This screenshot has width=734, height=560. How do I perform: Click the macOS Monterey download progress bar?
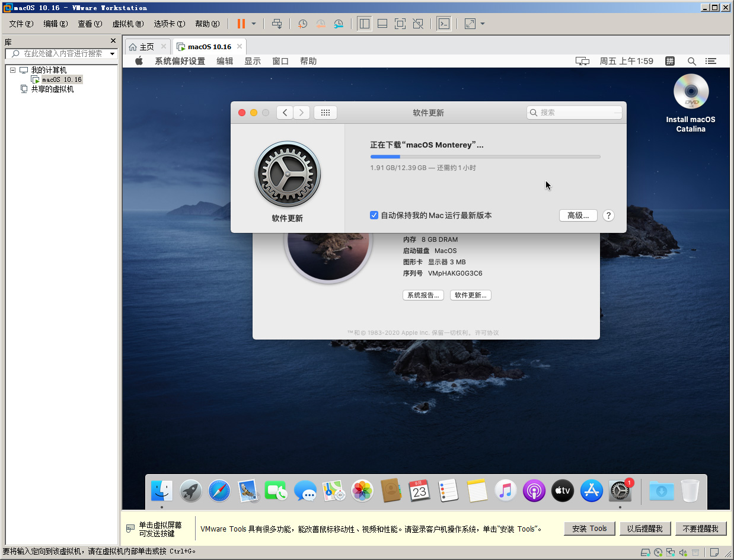485,156
